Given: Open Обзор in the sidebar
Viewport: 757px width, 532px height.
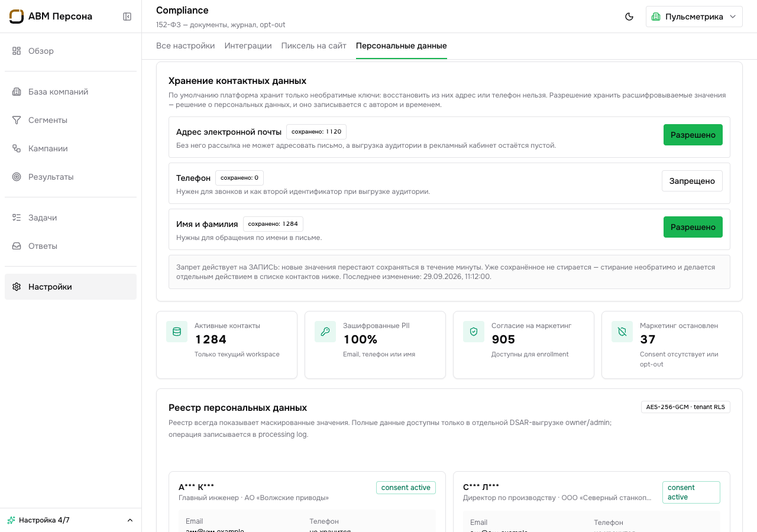Looking at the screenshot, I should coord(70,51).
